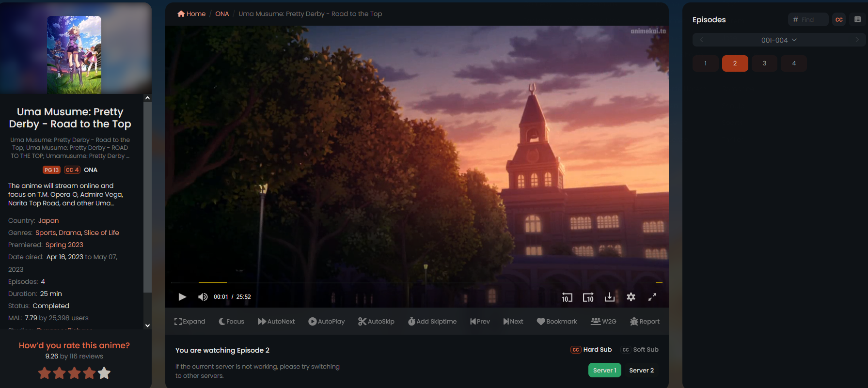Select episode 1
This screenshot has height=388, width=868.
[x=706, y=63]
